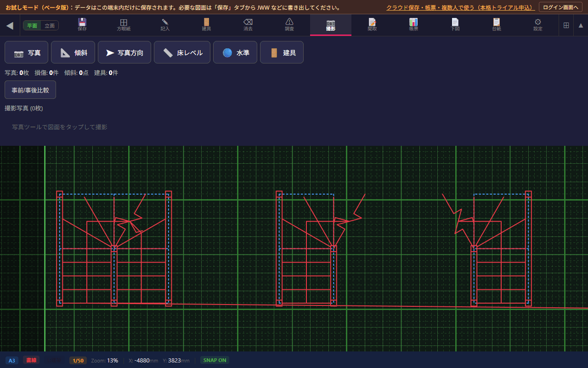Switch view to 平面 plan mode
This screenshot has height=368, width=588.
pos(32,26)
